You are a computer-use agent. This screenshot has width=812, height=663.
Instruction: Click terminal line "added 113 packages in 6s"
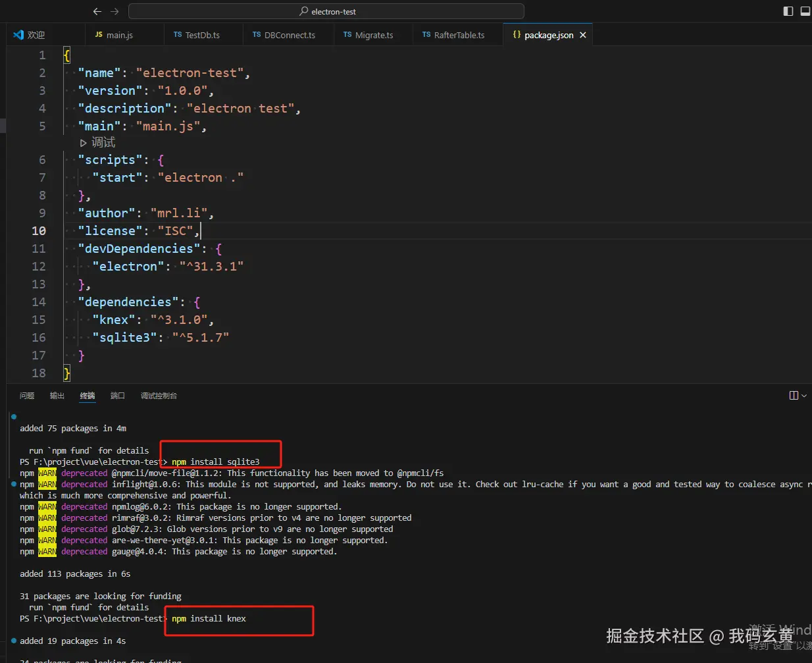75,574
